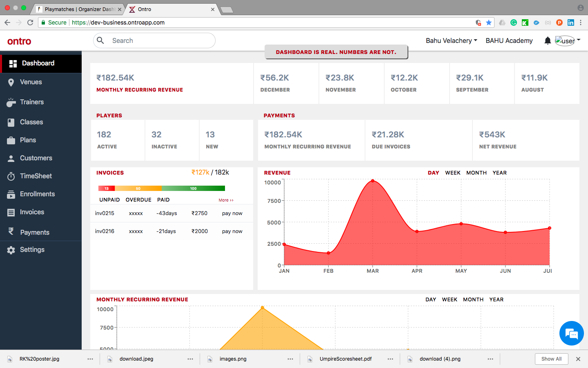The image size is (588, 368).
Task: Click the Trainers whistle icon
Action: 11,102
